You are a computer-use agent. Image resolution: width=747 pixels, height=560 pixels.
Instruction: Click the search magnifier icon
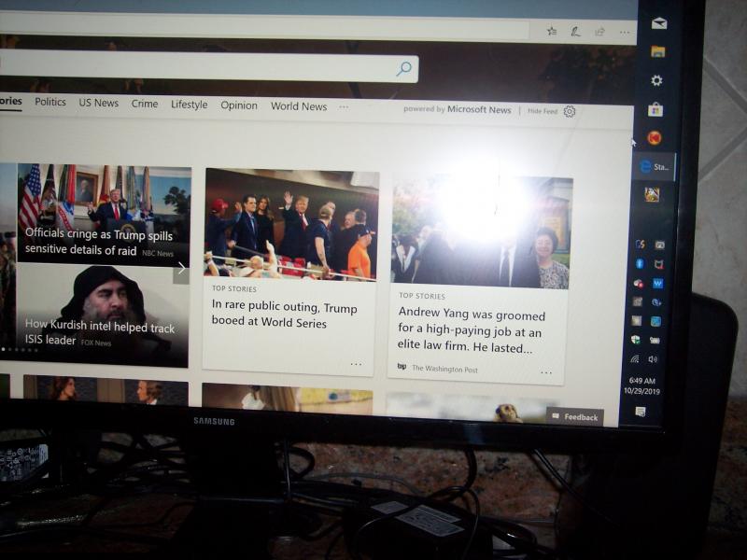403,68
